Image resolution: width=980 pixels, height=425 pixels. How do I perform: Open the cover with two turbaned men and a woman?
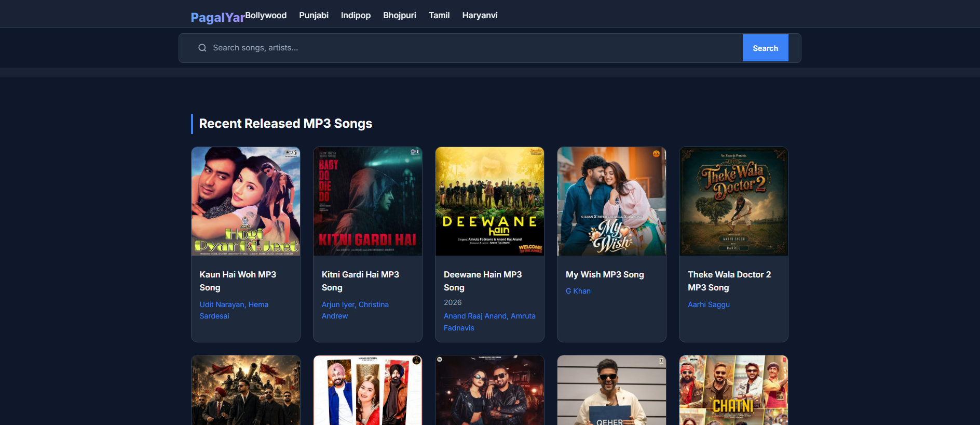[368, 390]
